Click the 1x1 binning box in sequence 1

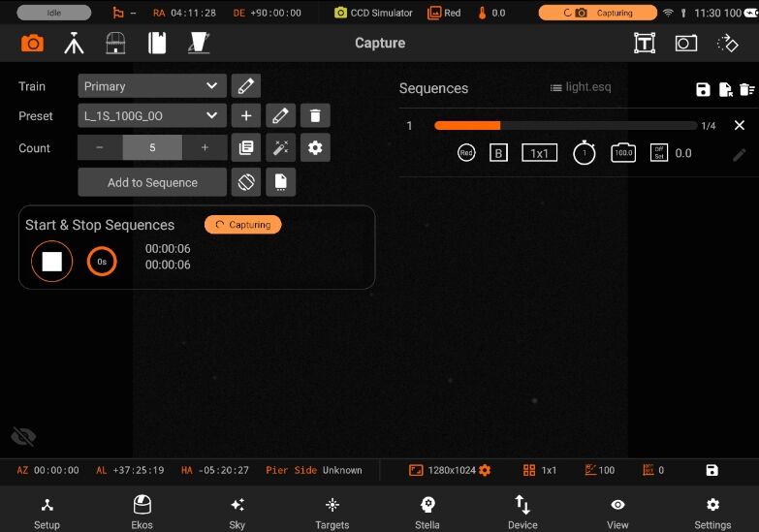click(x=539, y=153)
